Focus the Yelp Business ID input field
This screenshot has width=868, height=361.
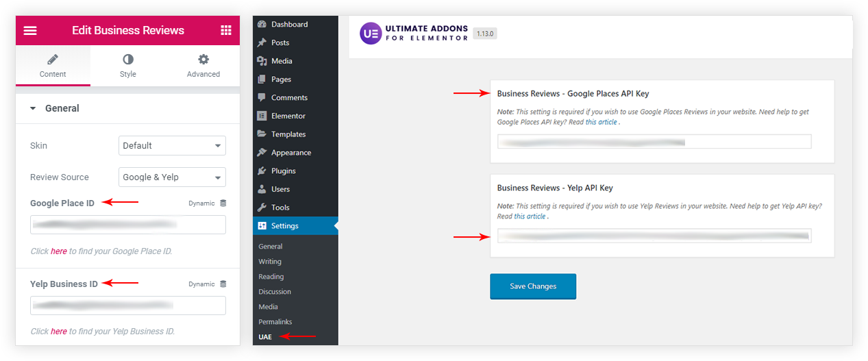(x=128, y=306)
